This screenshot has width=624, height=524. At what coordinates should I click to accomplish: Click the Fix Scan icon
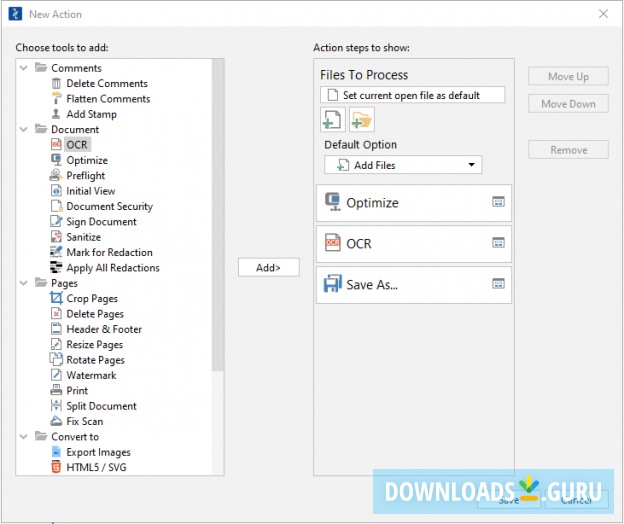pos(56,421)
